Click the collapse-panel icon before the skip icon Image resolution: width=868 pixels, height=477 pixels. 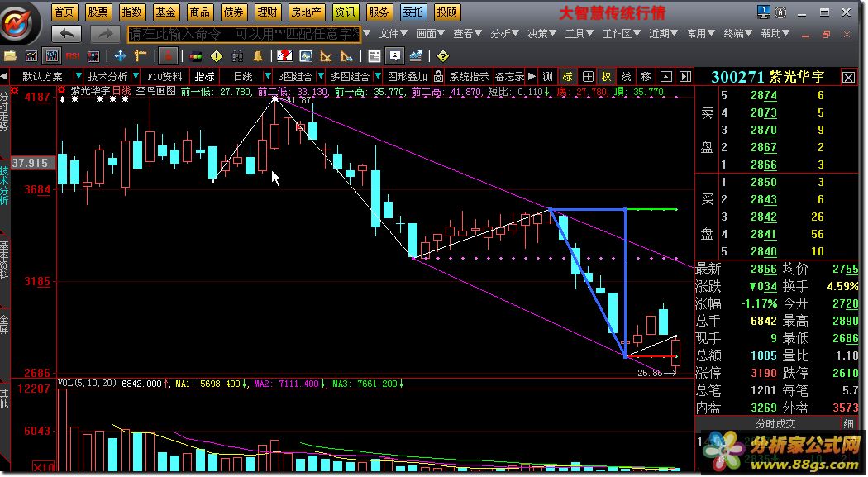point(666,76)
